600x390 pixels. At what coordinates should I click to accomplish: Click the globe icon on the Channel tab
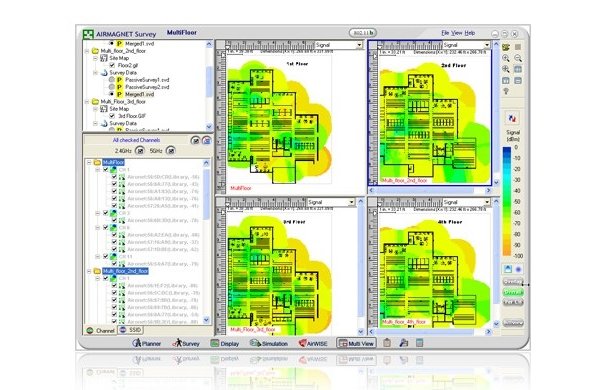tap(90, 330)
